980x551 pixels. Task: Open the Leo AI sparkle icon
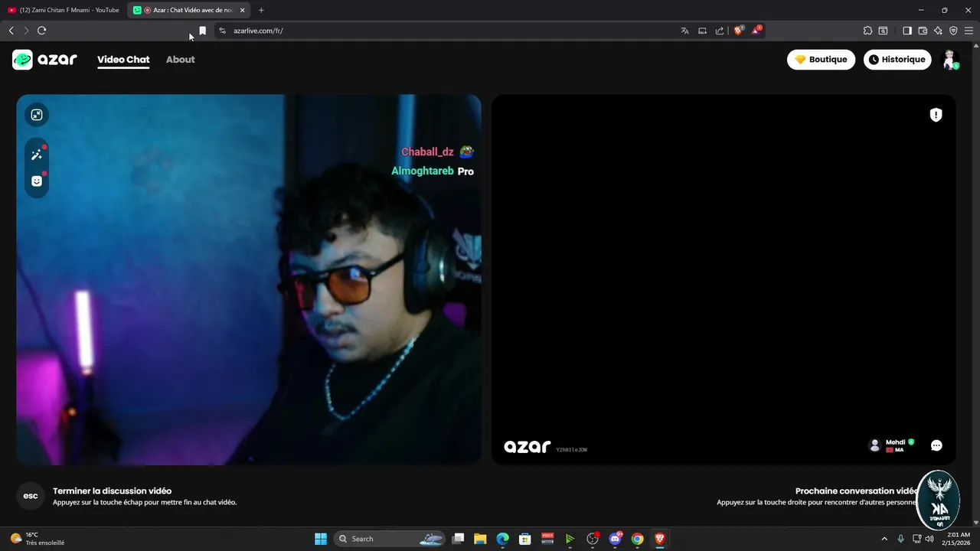(938, 31)
